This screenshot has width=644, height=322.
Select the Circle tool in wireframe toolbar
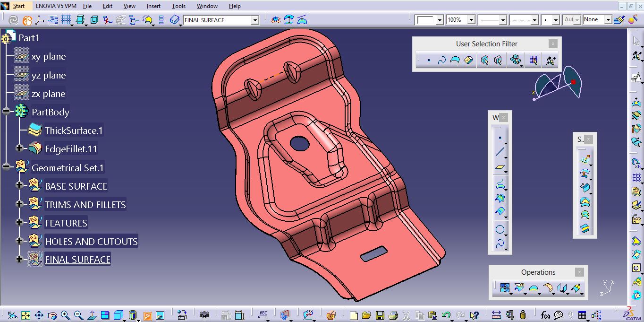pos(499,229)
